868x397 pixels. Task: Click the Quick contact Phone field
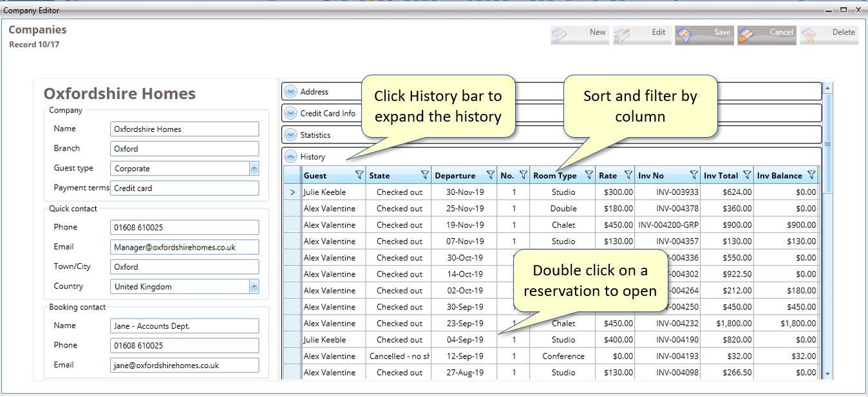point(185,227)
